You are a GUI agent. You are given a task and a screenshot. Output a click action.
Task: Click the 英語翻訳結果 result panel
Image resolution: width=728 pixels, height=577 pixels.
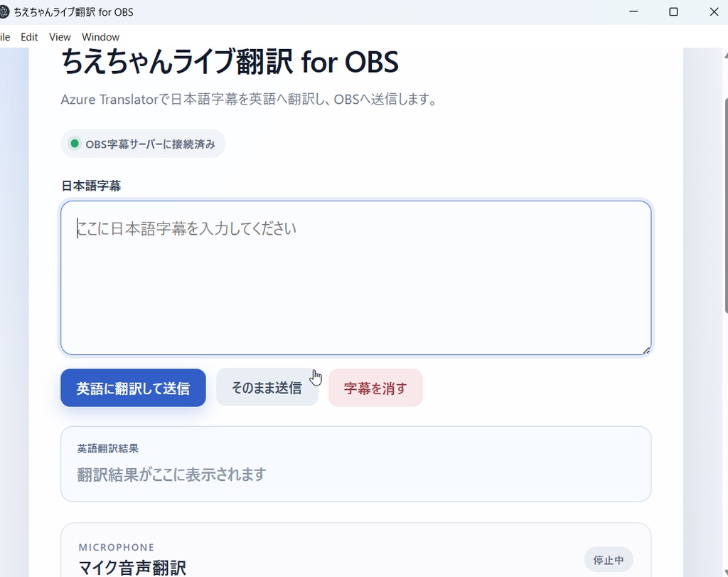pos(356,464)
